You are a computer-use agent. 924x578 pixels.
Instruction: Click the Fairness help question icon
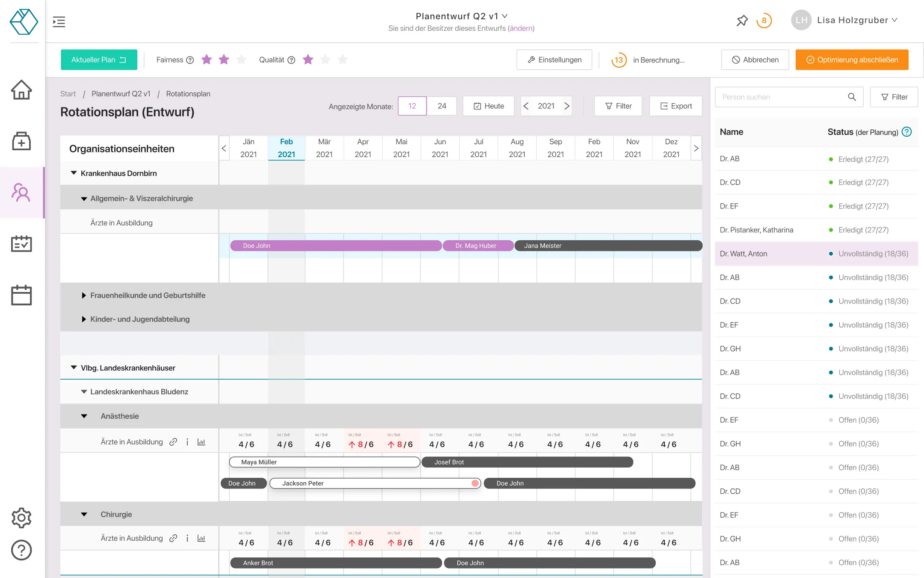tap(190, 60)
